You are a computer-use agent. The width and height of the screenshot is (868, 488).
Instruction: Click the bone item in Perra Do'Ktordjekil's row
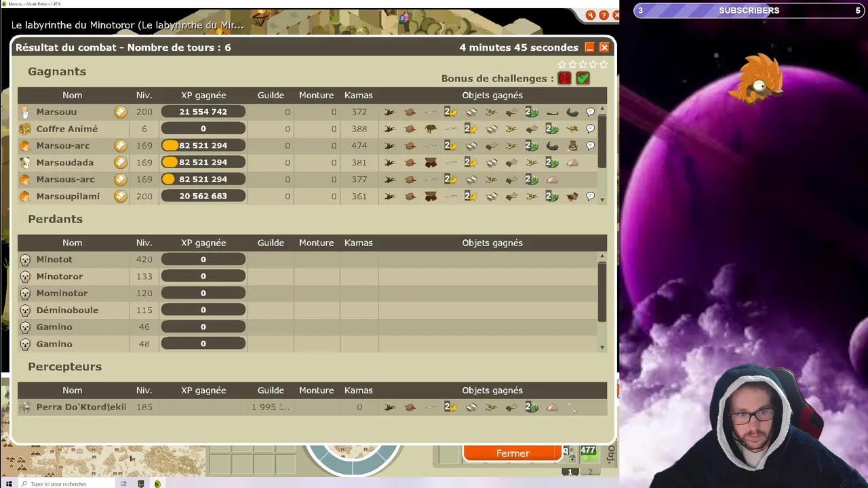572,407
